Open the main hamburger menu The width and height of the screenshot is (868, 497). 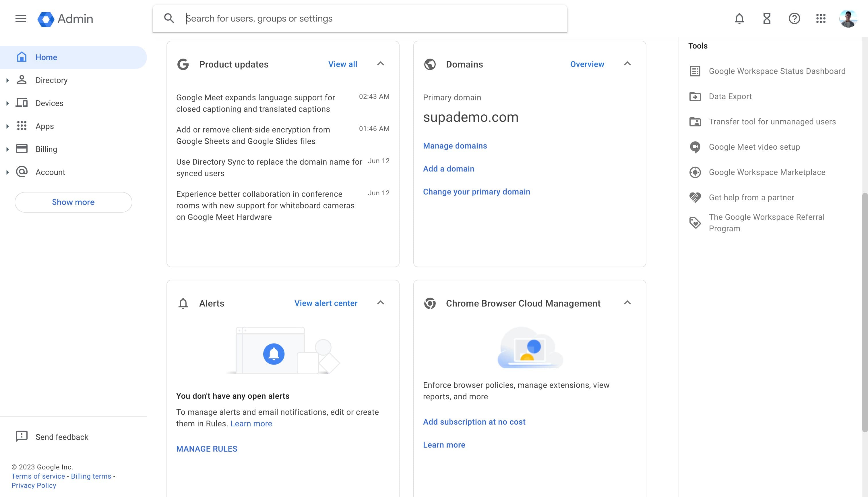(x=20, y=18)
